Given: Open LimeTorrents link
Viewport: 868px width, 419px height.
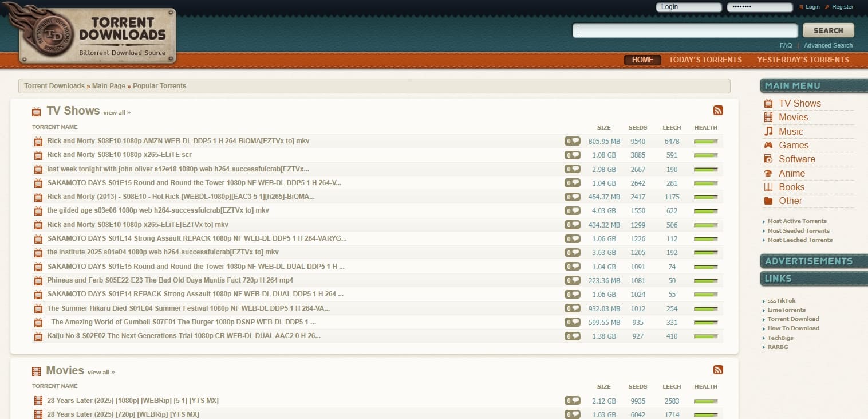Looking at the screenshot, I should [x=787, y=310].
